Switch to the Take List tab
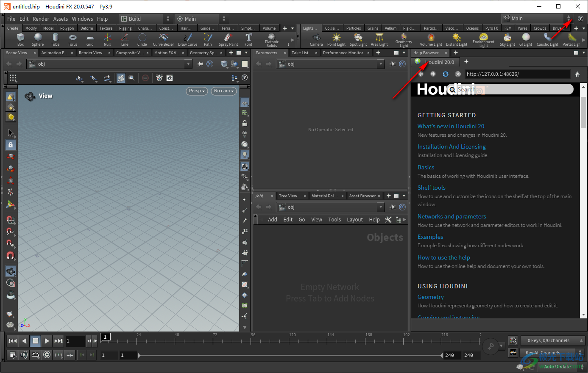 (x=300, y=53)
